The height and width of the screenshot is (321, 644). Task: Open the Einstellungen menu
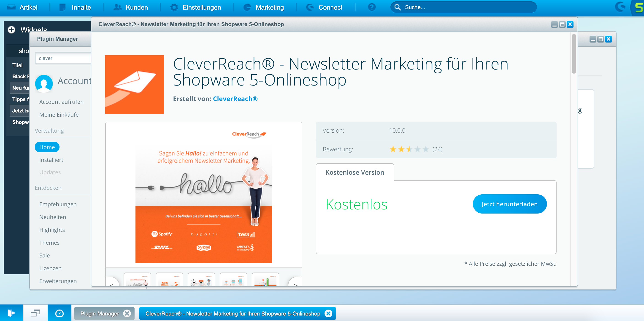point(196,8)
